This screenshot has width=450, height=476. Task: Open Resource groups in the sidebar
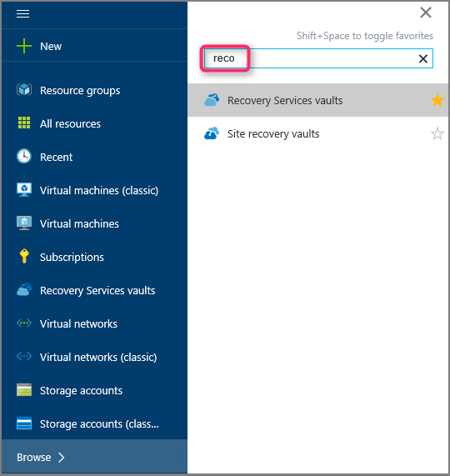[x=94, y=90]
